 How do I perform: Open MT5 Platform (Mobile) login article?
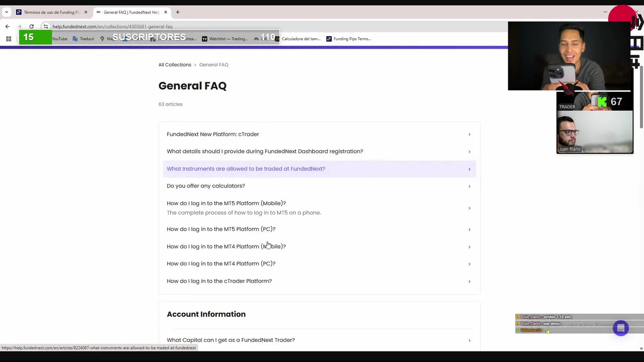(319, 208)
